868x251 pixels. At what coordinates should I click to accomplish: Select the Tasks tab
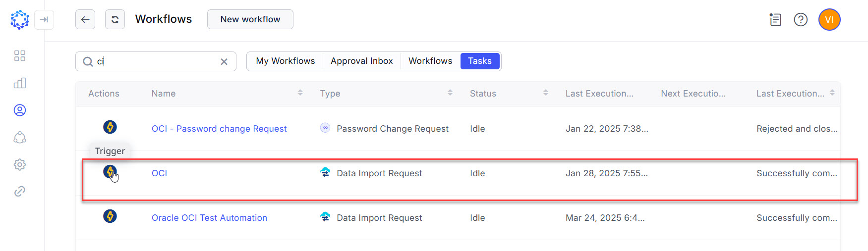coord(480,61)
